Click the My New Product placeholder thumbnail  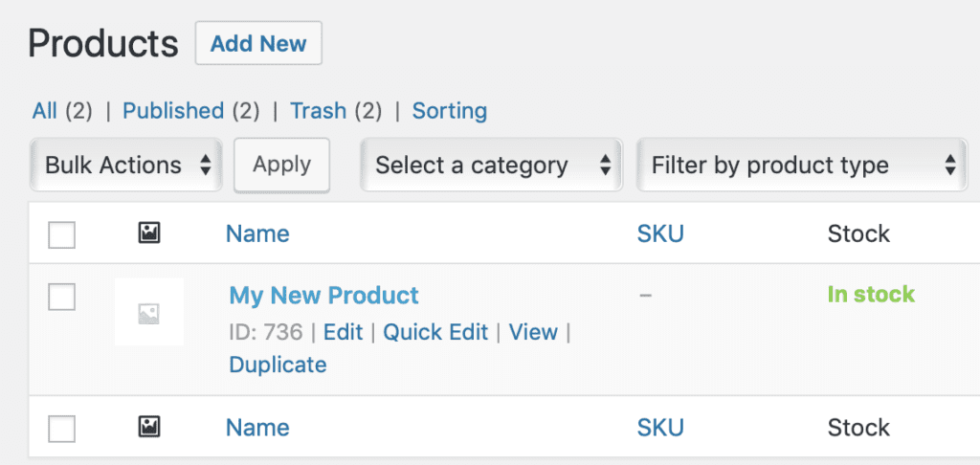pyautogui.click(x=148, y=312)
